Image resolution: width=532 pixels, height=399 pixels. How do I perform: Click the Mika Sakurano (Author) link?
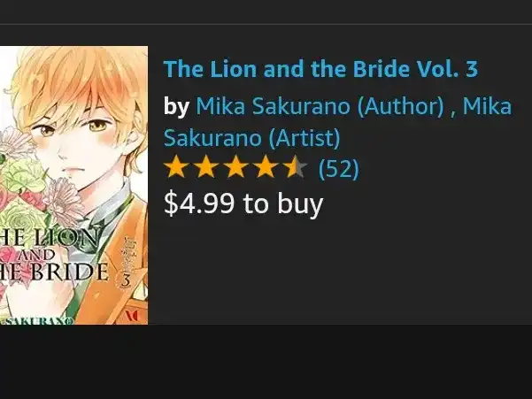320,106
